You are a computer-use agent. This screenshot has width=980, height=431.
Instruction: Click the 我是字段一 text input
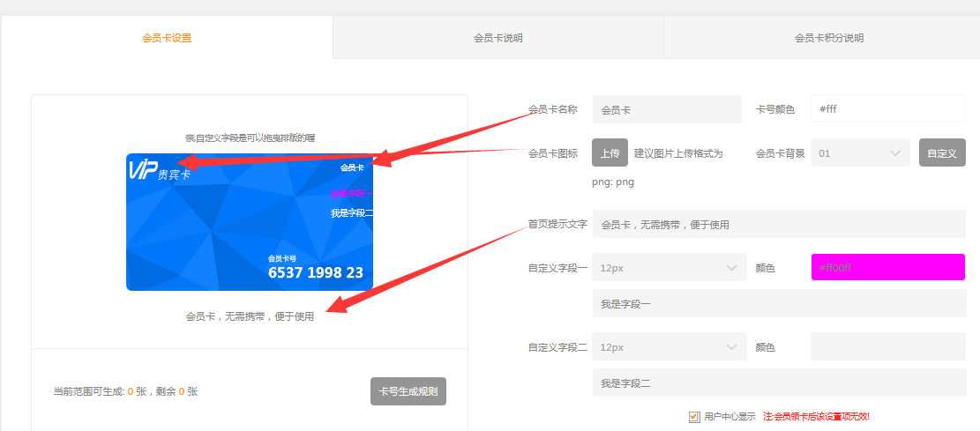tap(778, 303)
